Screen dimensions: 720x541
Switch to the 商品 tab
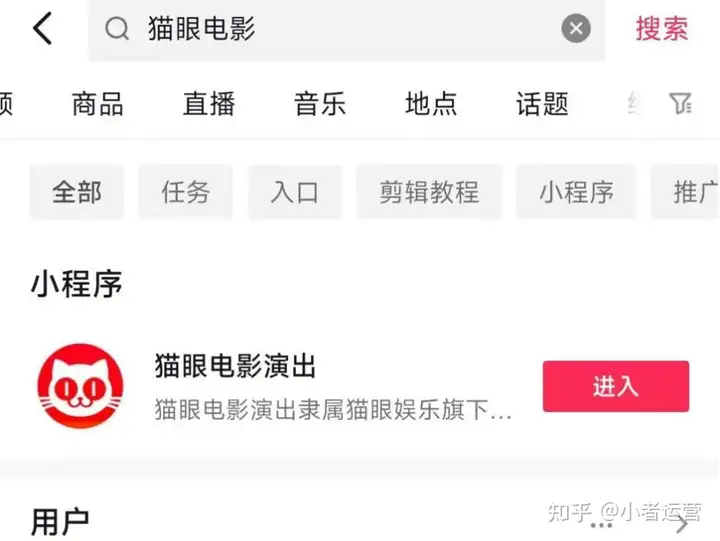(x=98, y=104)
